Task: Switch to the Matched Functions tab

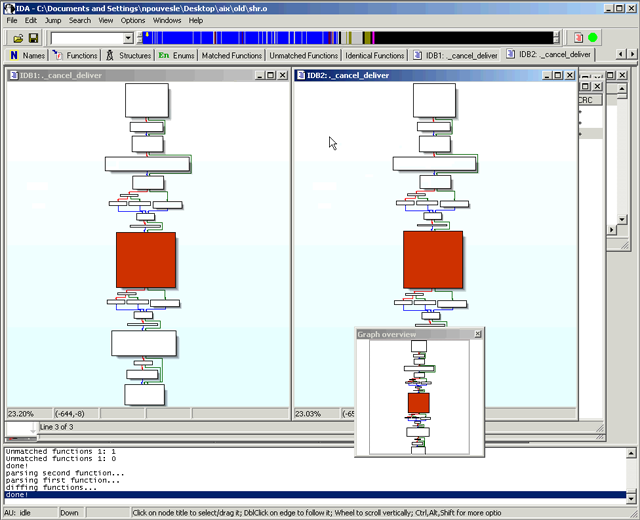Action: (x=232, y=56)
